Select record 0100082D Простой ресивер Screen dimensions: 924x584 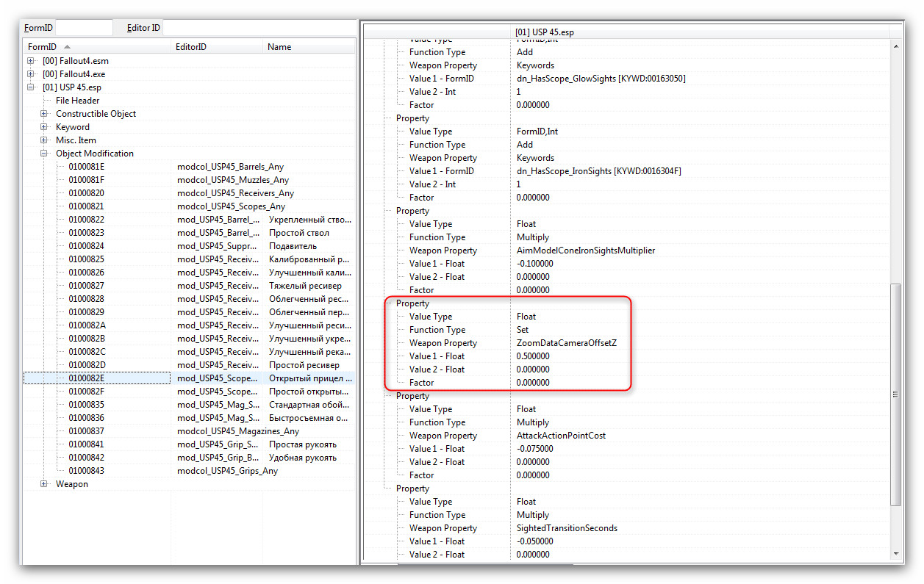click(x=189, y=365)
